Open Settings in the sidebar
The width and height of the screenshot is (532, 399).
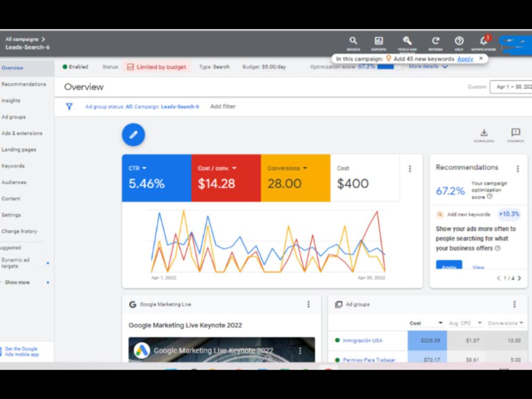pos(11,215)
